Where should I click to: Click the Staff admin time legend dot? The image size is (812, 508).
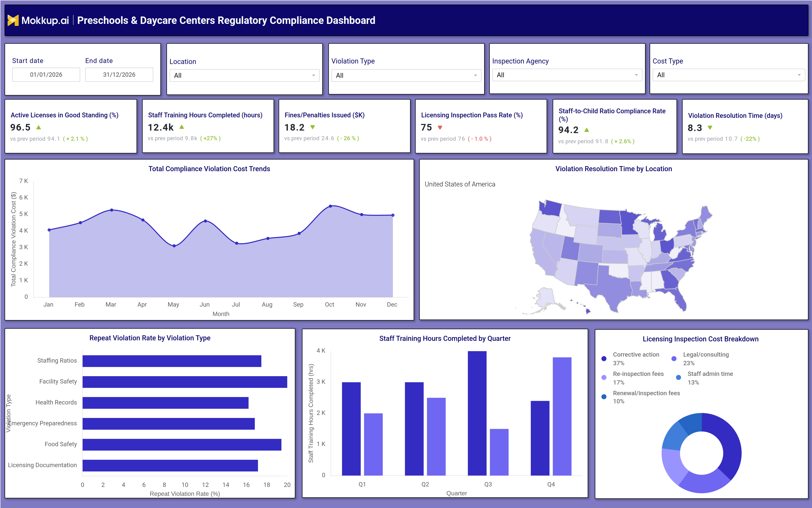click(x=679, y=378)
